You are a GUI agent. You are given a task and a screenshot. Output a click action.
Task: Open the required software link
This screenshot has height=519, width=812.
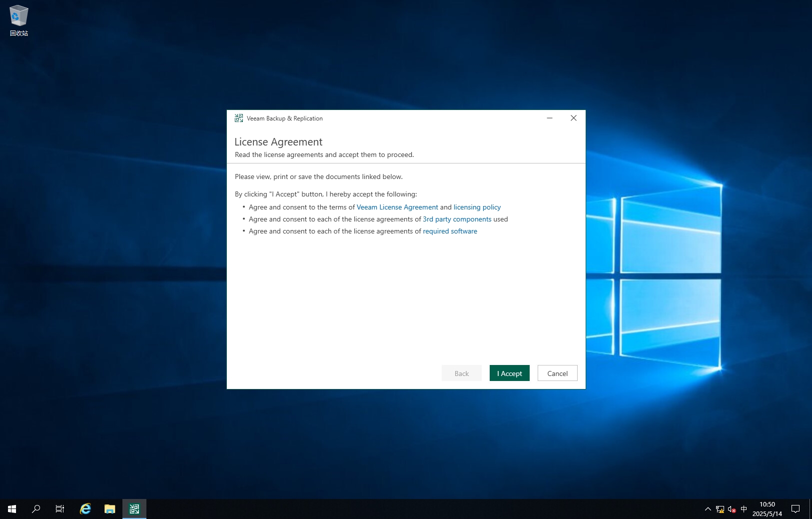pos(450,231)
